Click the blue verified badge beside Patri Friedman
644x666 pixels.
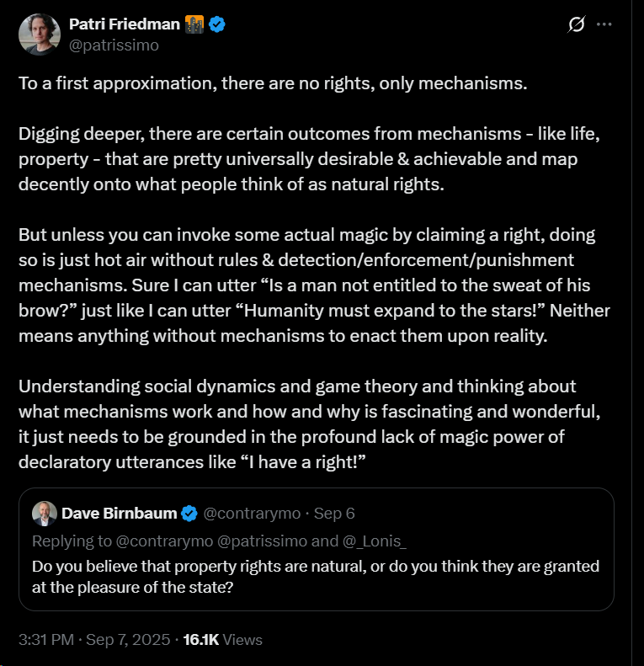(217, 24)
